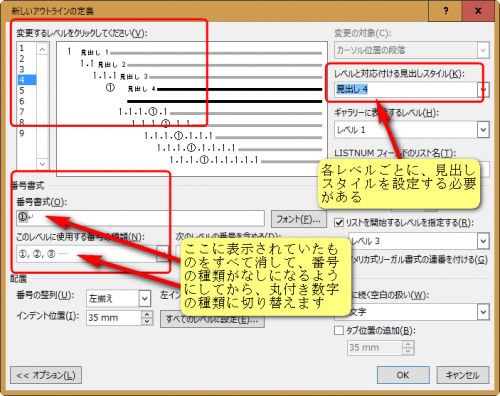The image size is (500, 396).
Task: Open 番号の整列 左揃え dropdown
Action: pos(144,298)
